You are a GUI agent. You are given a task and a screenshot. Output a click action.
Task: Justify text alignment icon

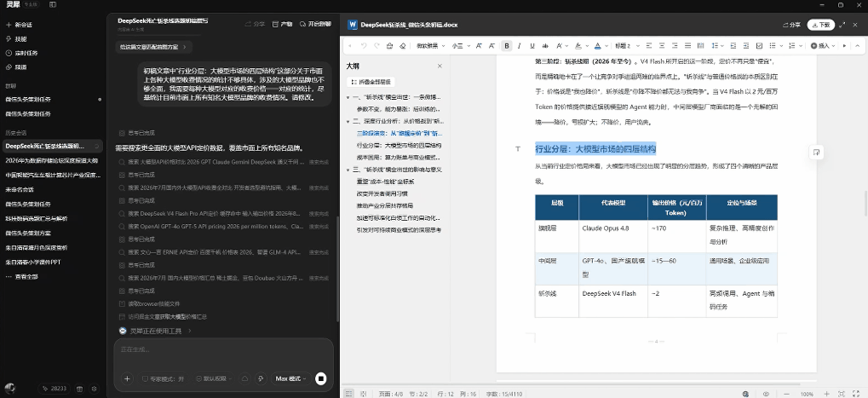coord(687,46)
